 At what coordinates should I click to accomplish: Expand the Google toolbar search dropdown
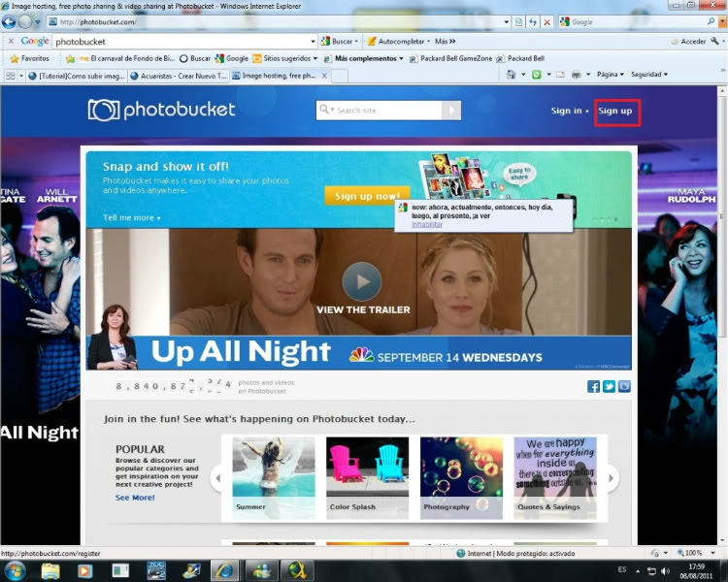coord(313,42)
